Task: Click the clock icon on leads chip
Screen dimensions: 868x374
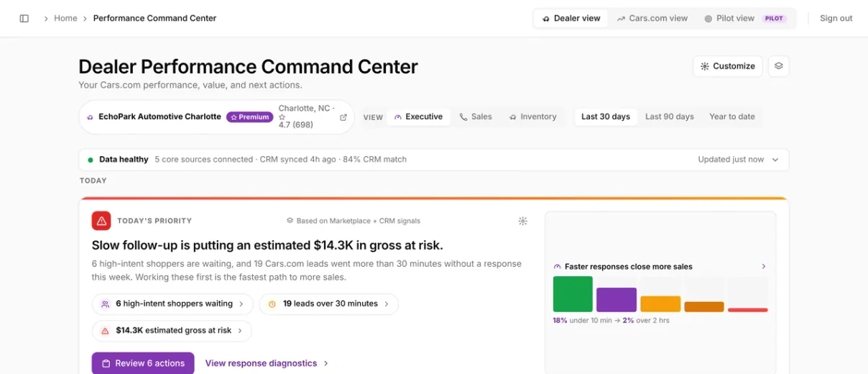Action: pos(272,304)
